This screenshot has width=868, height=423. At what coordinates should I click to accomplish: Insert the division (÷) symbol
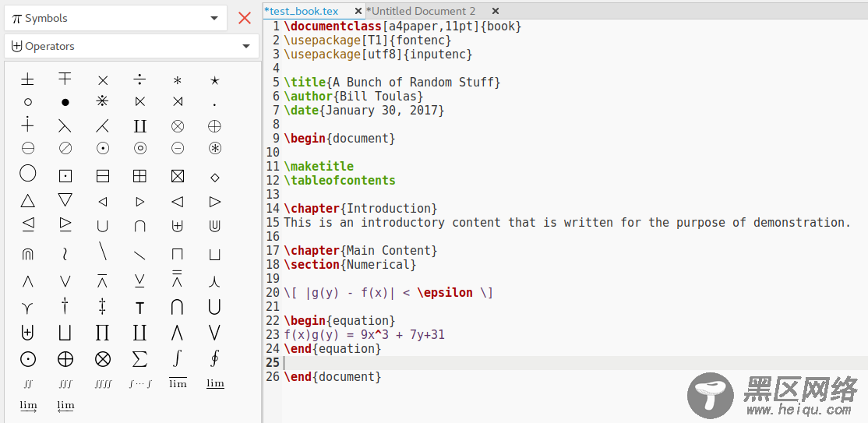140,80
